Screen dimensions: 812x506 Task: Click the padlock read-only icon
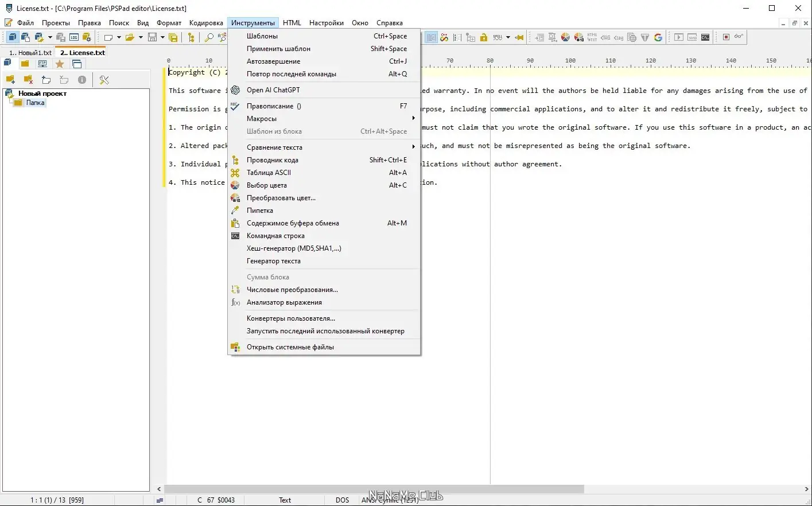(484, 37)
